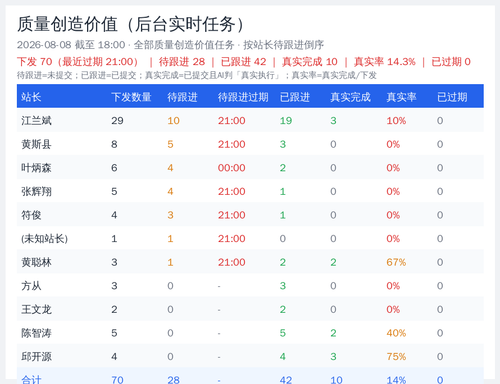
Task: Click 叶炳森's issued count 6
Action: pos(114,168)
